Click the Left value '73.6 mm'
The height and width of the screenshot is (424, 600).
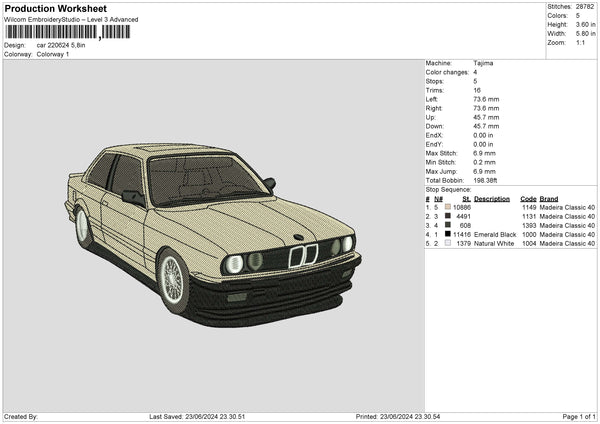pyautogui.click(x=486, y=99)
